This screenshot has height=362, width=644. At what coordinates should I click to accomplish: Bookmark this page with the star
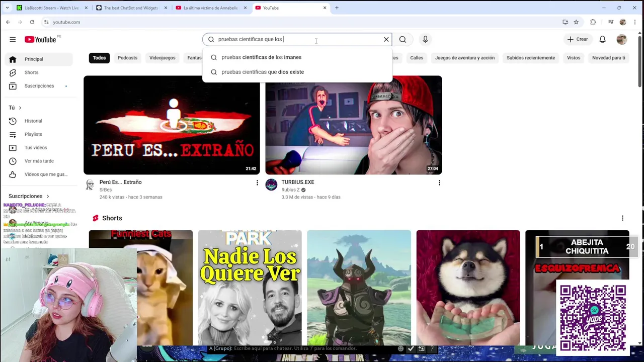point(576,22)
